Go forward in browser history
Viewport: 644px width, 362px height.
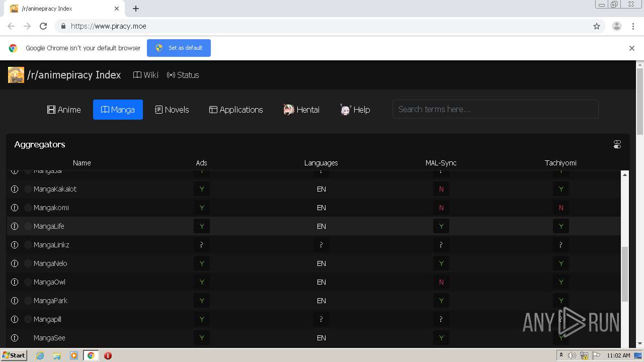pos(27,26)
